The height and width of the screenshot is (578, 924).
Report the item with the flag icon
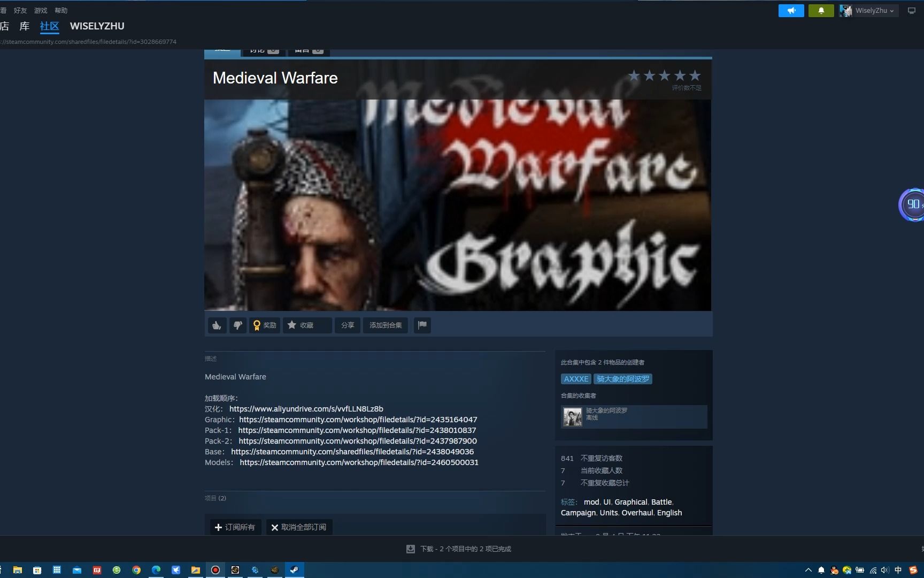422,325
